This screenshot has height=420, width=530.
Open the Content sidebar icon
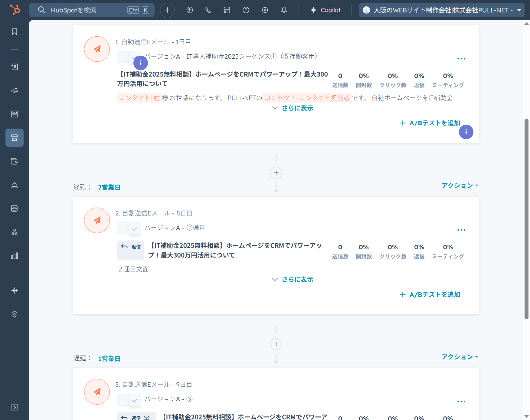(15, 114)
